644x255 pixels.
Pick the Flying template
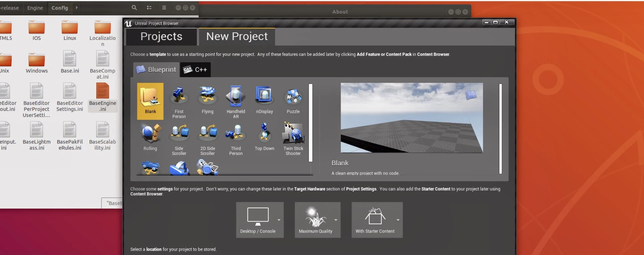[207, 100]
